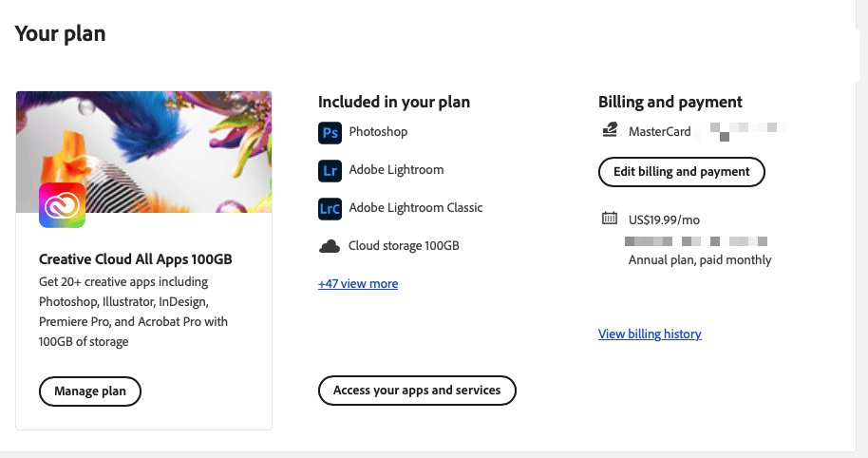Open Edit billing and payment
The image size is (868, 458).
tap(681, 172)
